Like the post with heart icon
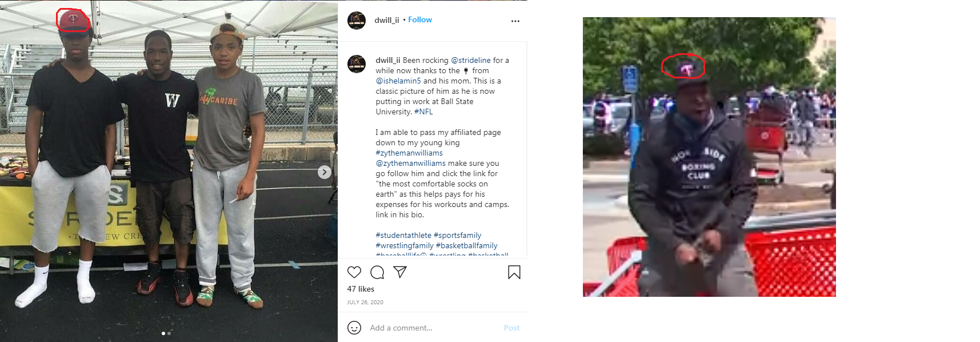 click(354, 272)
